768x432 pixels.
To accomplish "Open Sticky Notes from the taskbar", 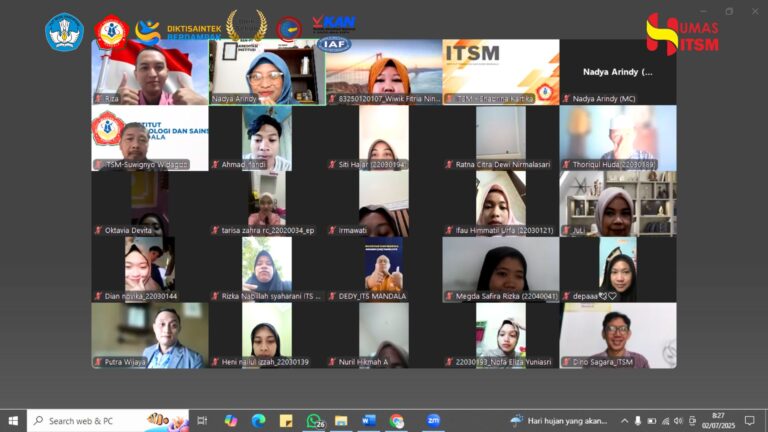I will click(x=286, y=421).
